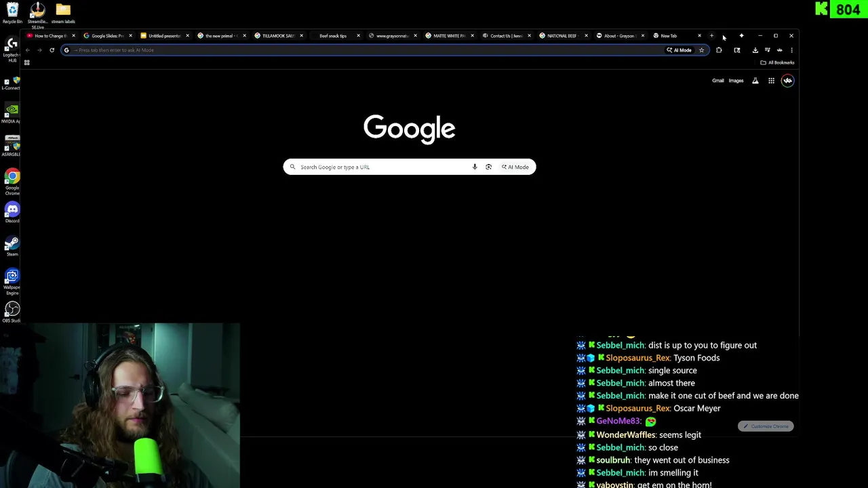Open Google Chrome desktop shortcut
Screen dimensions: 868x488
[x=12, y=182]
